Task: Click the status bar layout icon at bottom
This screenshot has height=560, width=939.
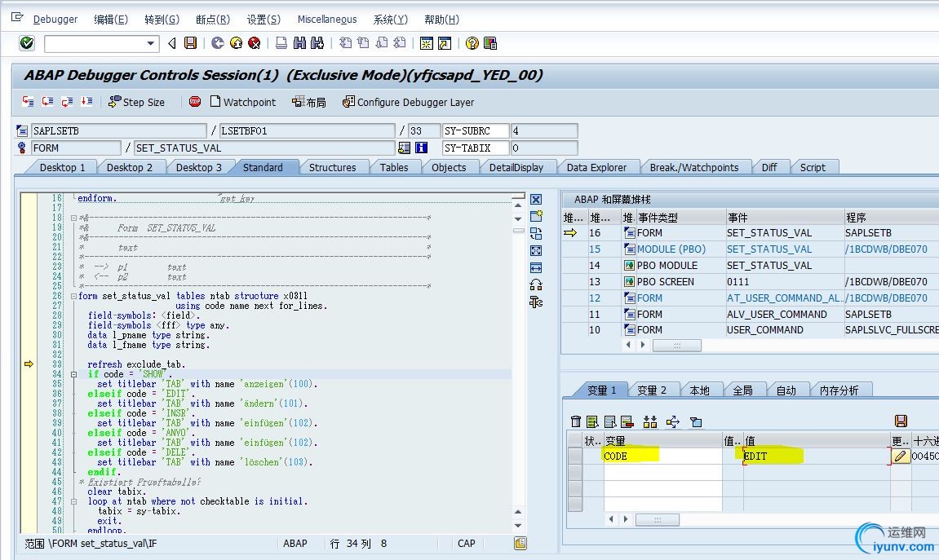Action: click(x=520, y=543)
